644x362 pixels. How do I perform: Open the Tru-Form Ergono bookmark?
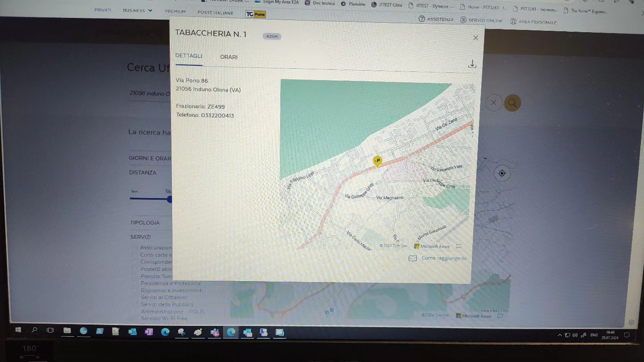(x=585, y=11)
